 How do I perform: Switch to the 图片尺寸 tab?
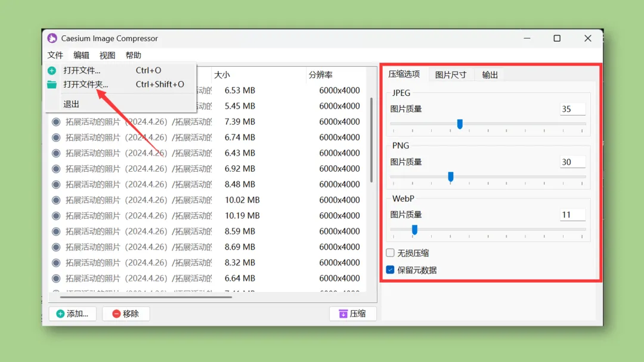(x=451, y=75)
